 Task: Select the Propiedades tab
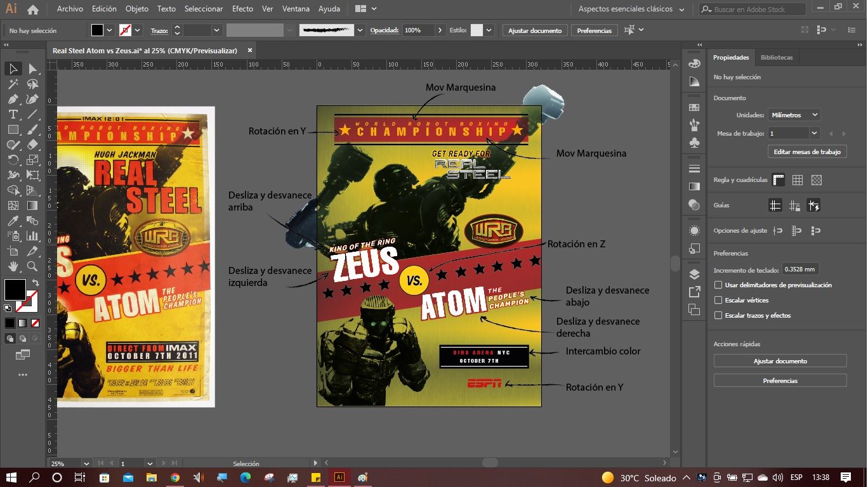[x=731, y=58]
